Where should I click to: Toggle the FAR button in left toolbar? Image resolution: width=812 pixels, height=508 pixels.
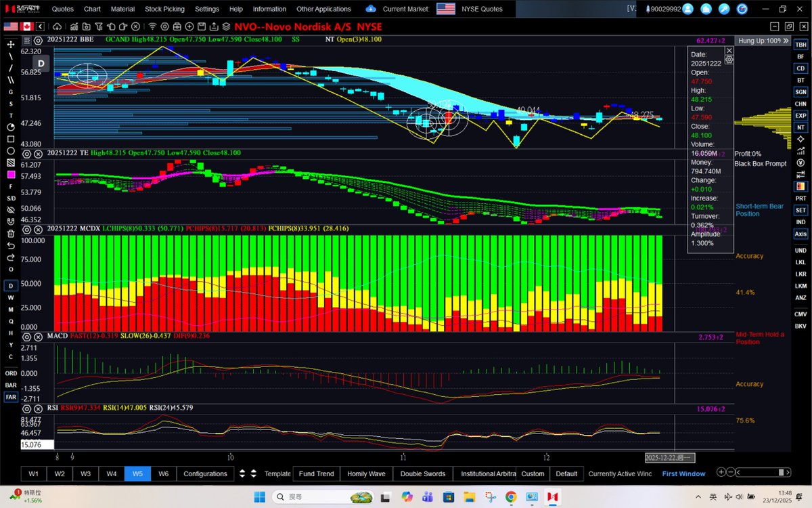11,397
